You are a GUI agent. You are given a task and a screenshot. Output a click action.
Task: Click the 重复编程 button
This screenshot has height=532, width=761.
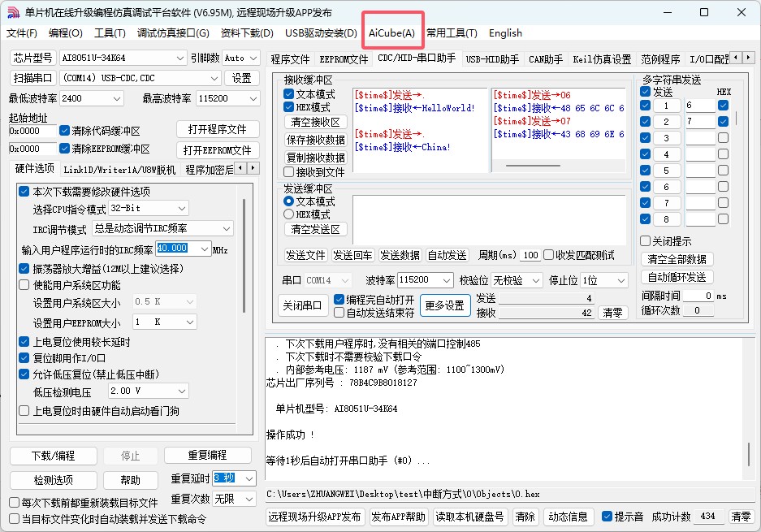[x=207, y=456]
